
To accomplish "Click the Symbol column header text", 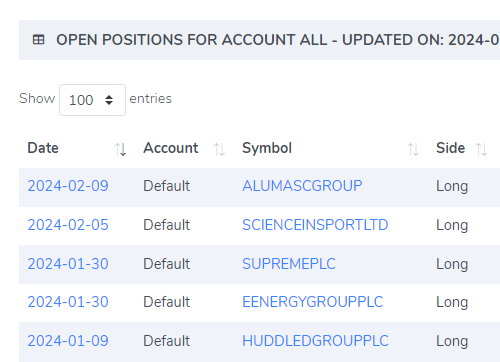I will point(267,148).
